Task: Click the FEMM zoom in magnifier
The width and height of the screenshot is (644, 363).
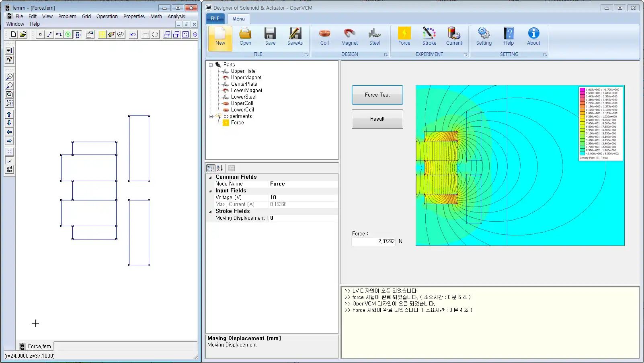Action: tap(9, 77)
